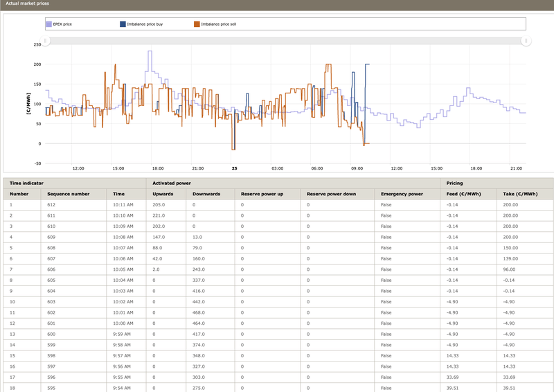Click the bold 25 date axis label
This screenshot has height=392, width=554.
click(234, 168)
